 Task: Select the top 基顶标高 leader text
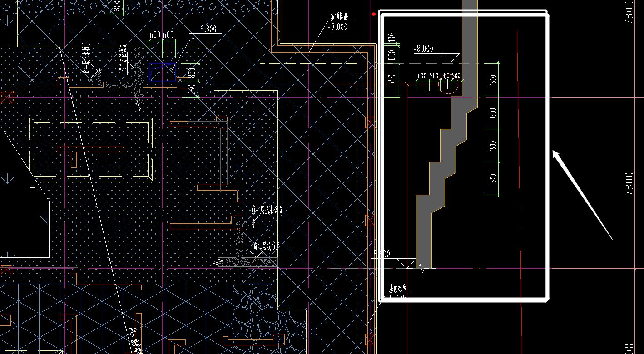(x=339, y=17)
